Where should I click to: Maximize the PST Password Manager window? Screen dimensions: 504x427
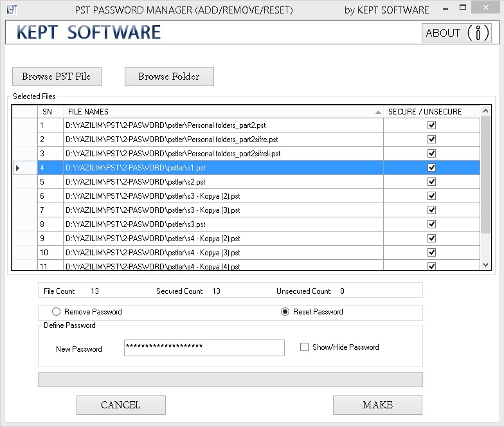[x=463, y=8]
